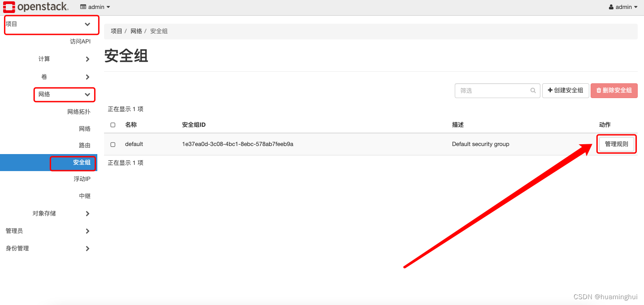The image size is (644, 305).
Task: Click 管理规则 for the default group
Action: [x=616, y=144]
